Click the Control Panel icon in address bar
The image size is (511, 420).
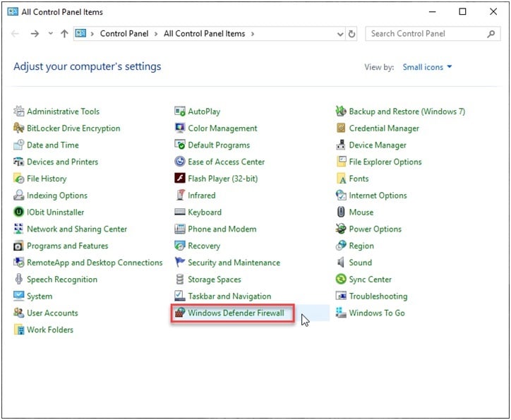[x=80, y=33]
